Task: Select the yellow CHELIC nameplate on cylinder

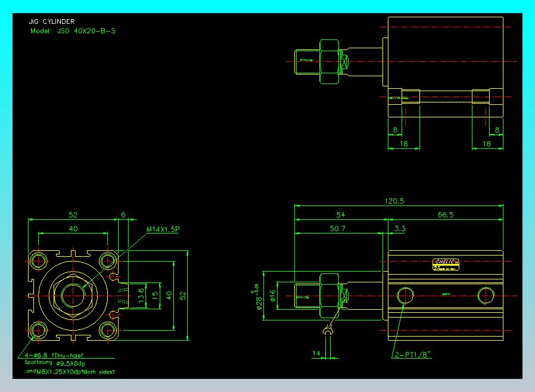Action: pos(446,265)
